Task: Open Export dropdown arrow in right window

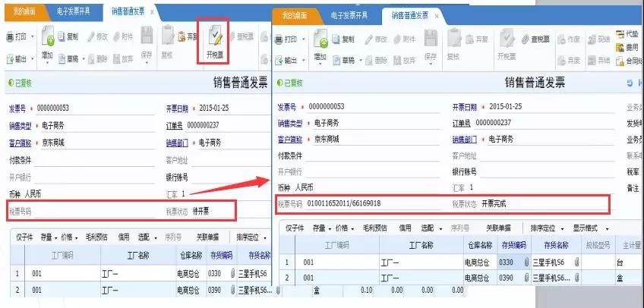Action: pyautogui.click(x=303, y=61)
